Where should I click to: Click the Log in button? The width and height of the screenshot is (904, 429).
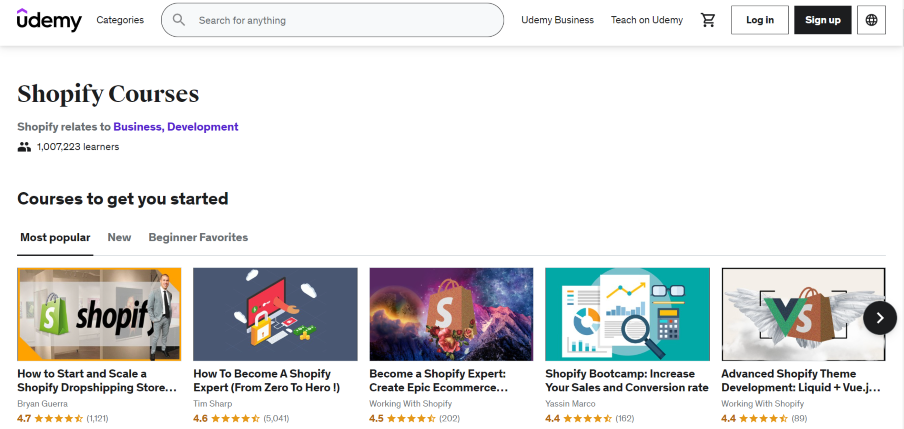point(760,20)
